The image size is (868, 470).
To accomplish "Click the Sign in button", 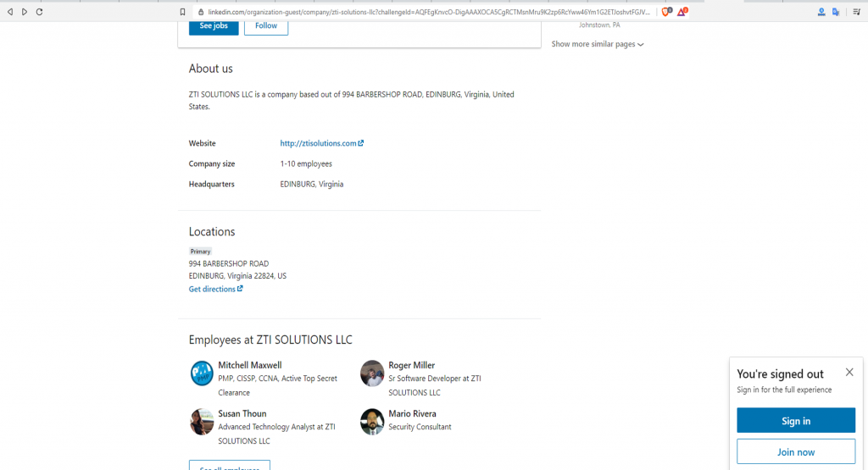I will pos(795,421).
